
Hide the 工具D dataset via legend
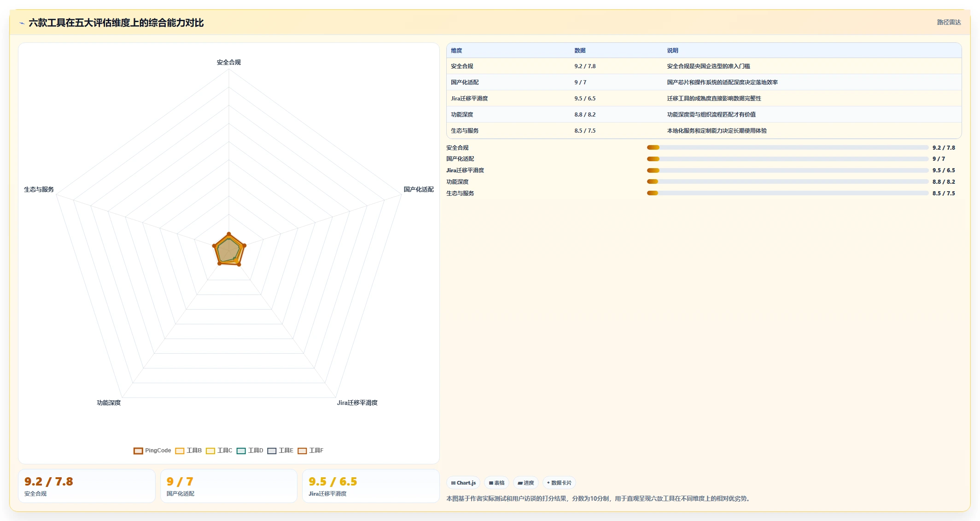pyautogui.click(x=250, y=451)
